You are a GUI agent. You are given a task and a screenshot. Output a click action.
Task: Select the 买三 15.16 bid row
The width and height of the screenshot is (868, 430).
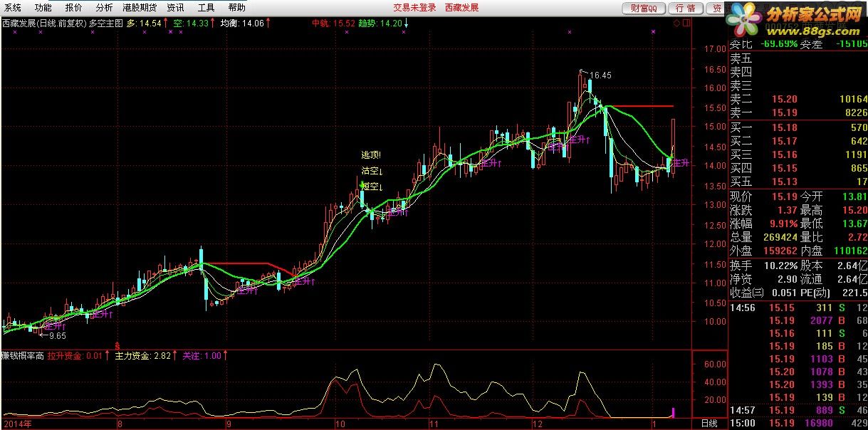coord(798,154)
